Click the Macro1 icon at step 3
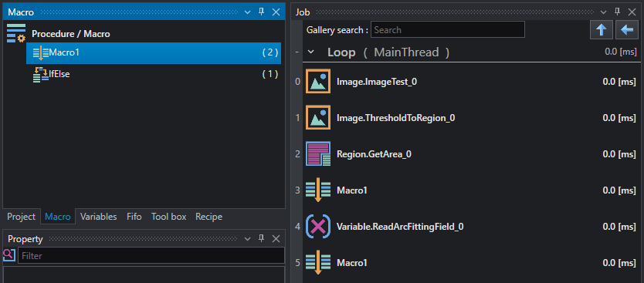 318,190
